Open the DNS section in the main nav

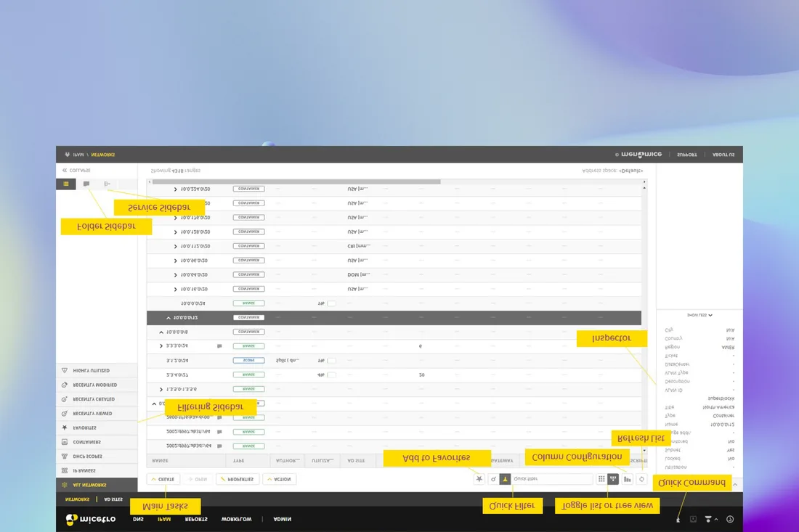tap(138, 519)
